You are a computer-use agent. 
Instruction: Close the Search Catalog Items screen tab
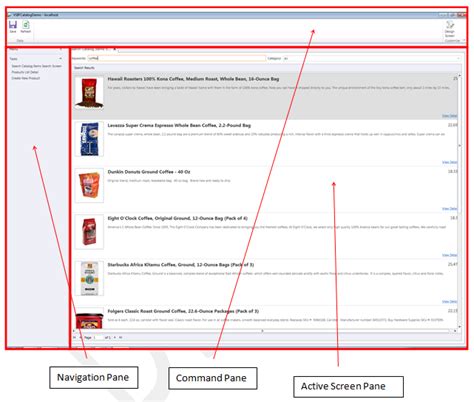click(114, 49)
